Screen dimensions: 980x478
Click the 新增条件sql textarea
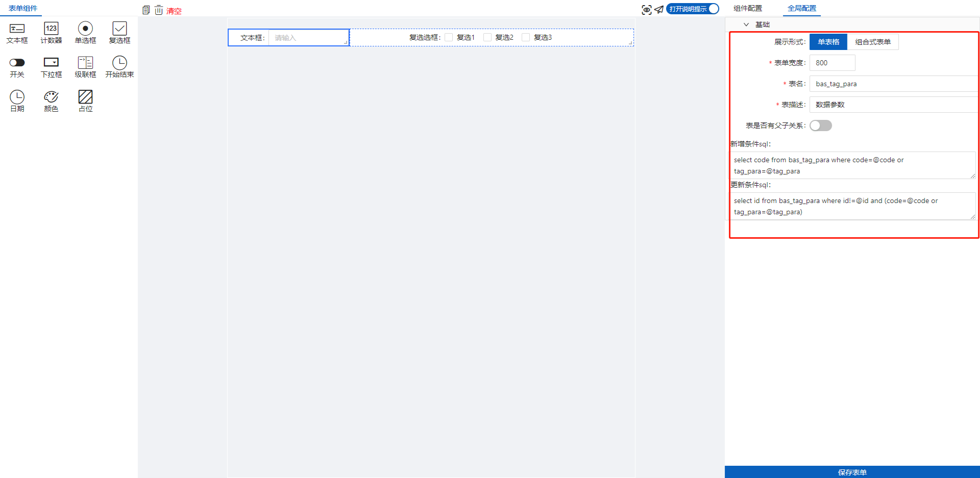point(852,165)
